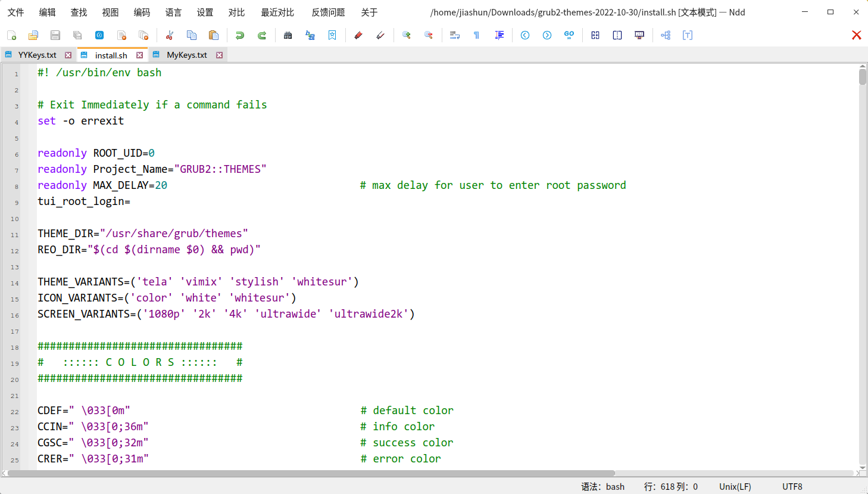This screenshot has width=868, height=494.
Task: Click the Open File folder icon
Action: click(33, 36)
